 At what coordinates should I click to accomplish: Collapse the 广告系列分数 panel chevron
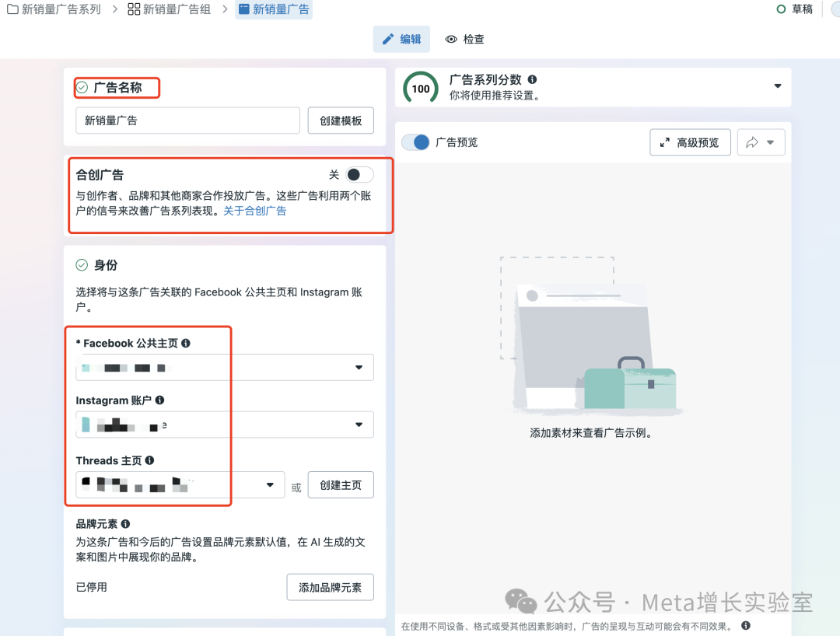[x=778, y=86]
